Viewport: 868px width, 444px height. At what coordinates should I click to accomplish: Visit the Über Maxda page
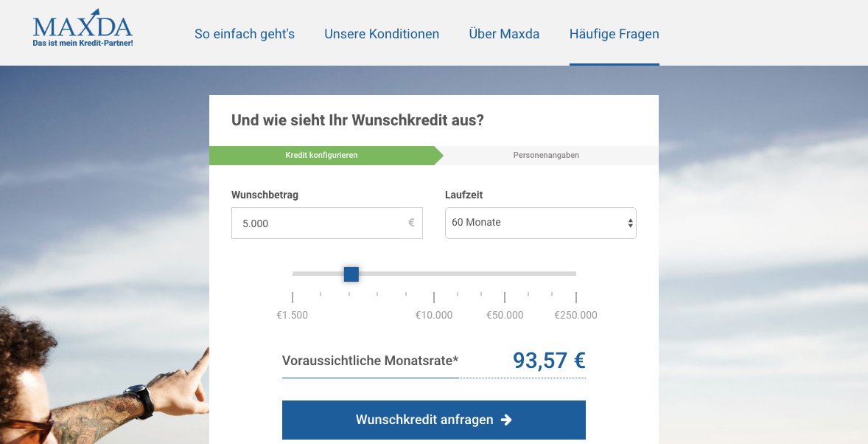pos(504,33)
